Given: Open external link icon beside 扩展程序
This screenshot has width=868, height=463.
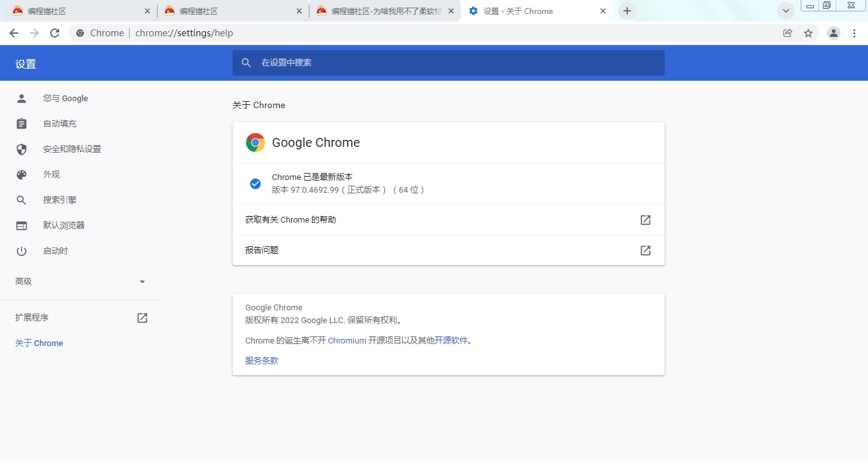Looking at the screenshot, I should 142,318.
